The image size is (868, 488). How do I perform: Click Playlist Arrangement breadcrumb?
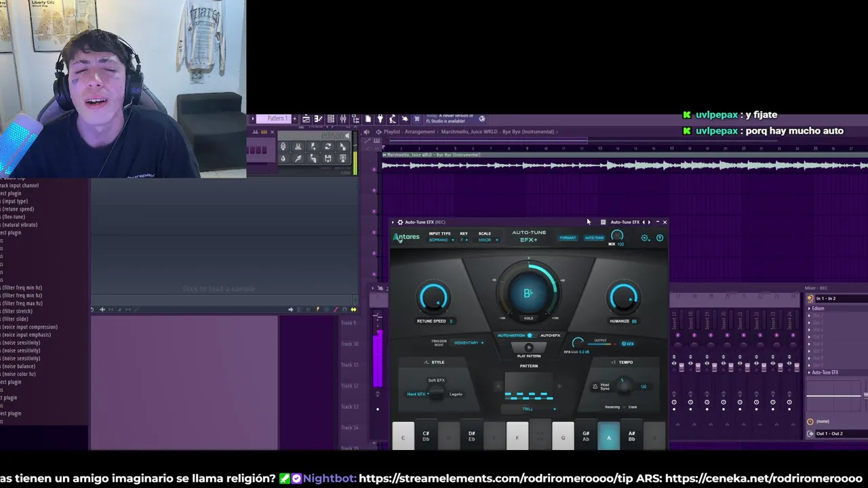tap(409, 132)
